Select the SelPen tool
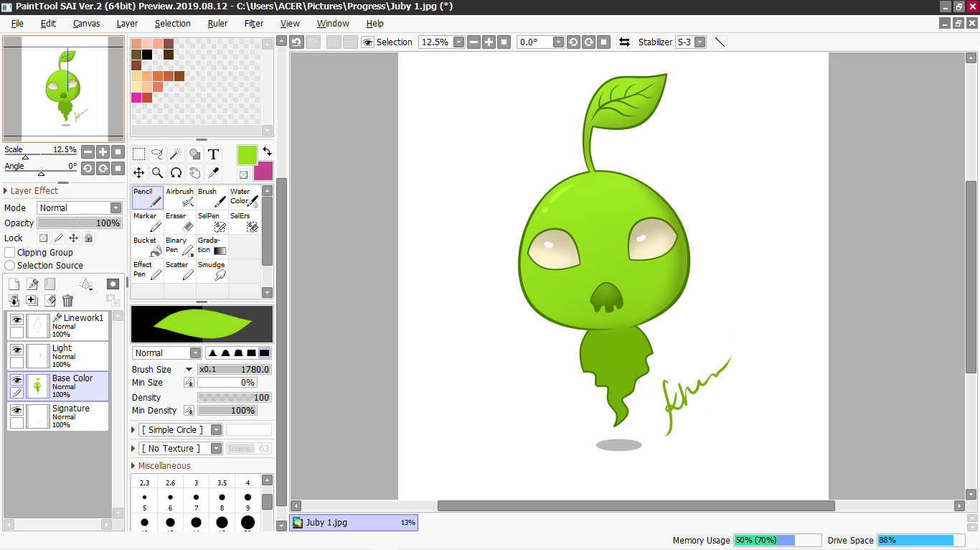 tap(212, 222)
